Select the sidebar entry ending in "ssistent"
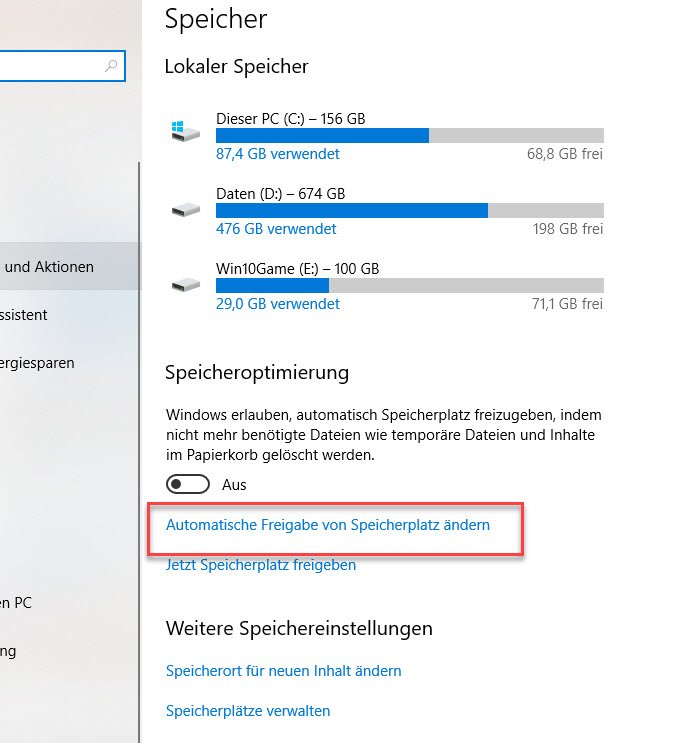698x743 pixels. (x=25, y=315)
